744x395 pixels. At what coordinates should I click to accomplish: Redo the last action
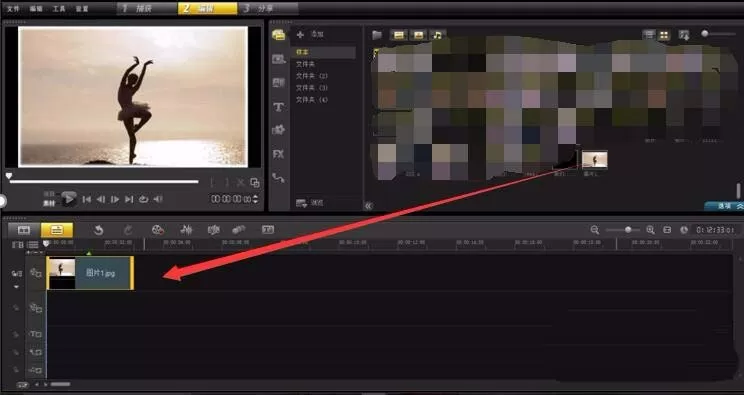(128, 230)
